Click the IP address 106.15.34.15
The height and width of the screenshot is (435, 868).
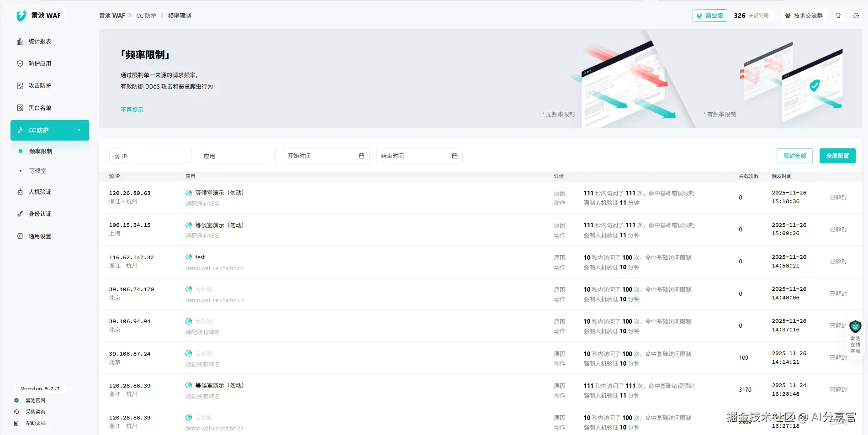click(x=130, y=225)
